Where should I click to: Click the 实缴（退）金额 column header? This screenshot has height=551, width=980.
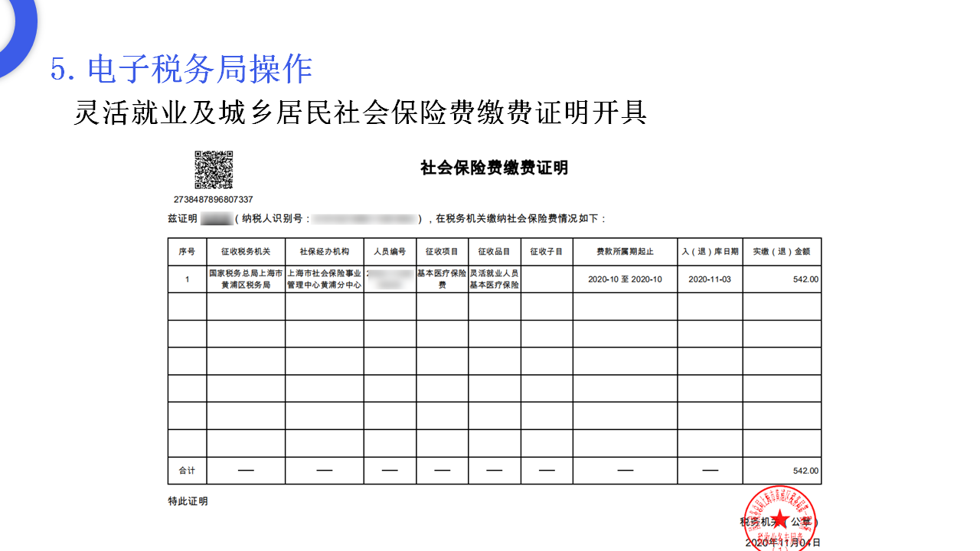(781, 252)
